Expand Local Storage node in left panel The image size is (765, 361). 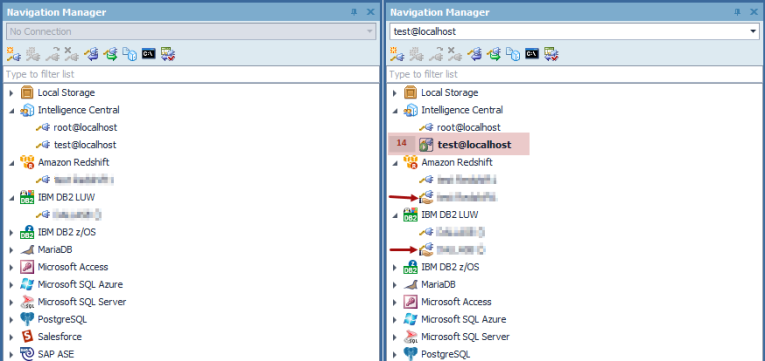pyautogui.click(x=11, y=93)
